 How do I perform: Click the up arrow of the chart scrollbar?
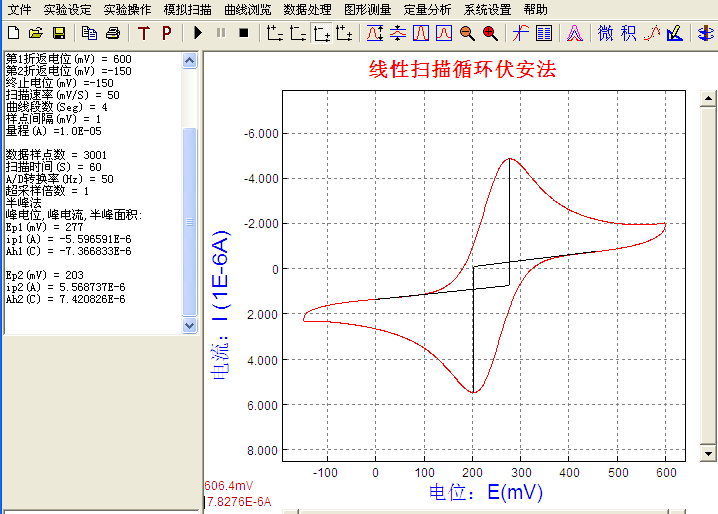coord(708,99)
